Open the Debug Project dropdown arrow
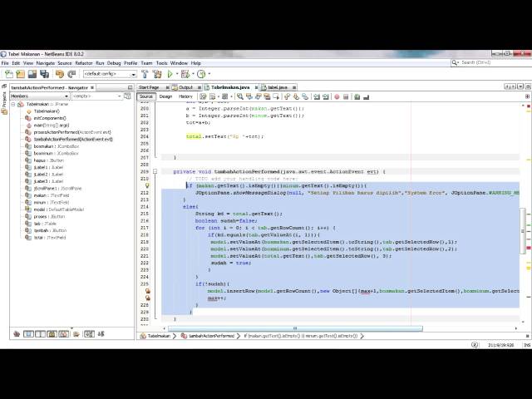Image resolution: width=532 pixels, height=399 pixels. [x=193, y=74]
